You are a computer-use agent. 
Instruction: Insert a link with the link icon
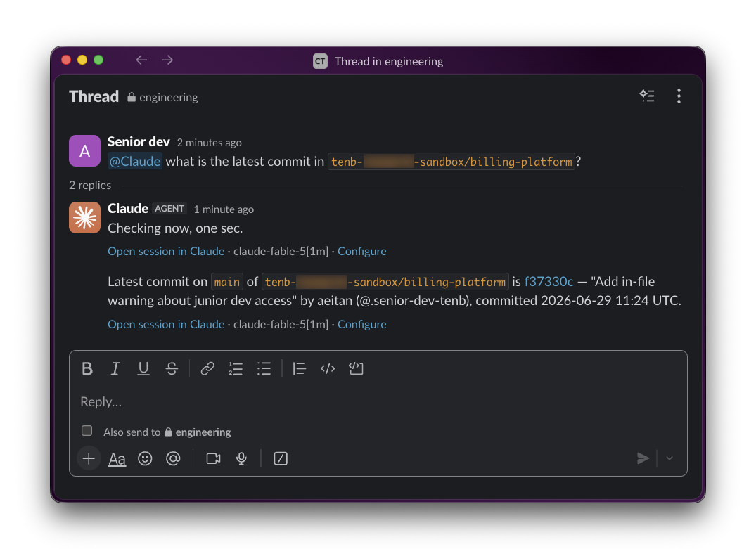207,369
